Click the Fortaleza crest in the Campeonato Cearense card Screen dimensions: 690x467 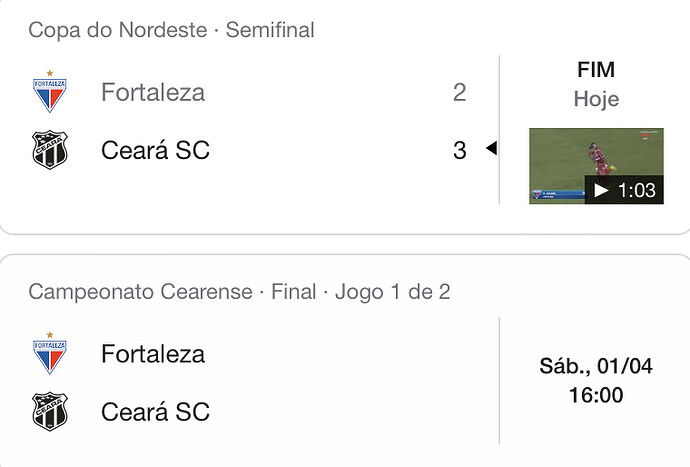coord(50,353)
